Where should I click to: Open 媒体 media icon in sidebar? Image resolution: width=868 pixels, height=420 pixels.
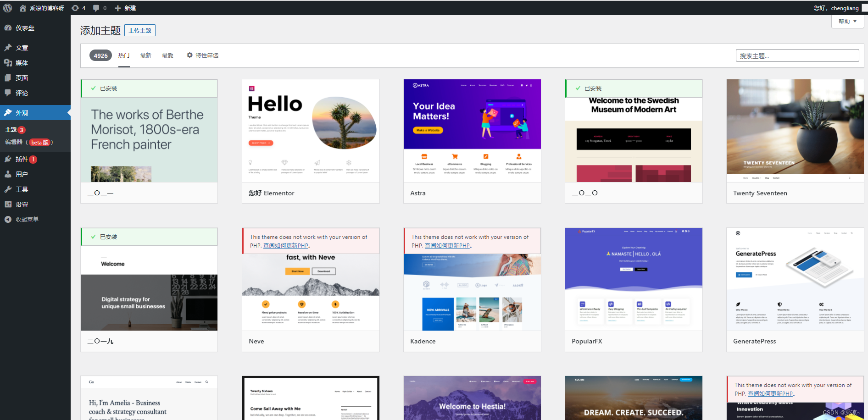pyautogui.click(x=8, y=63)
